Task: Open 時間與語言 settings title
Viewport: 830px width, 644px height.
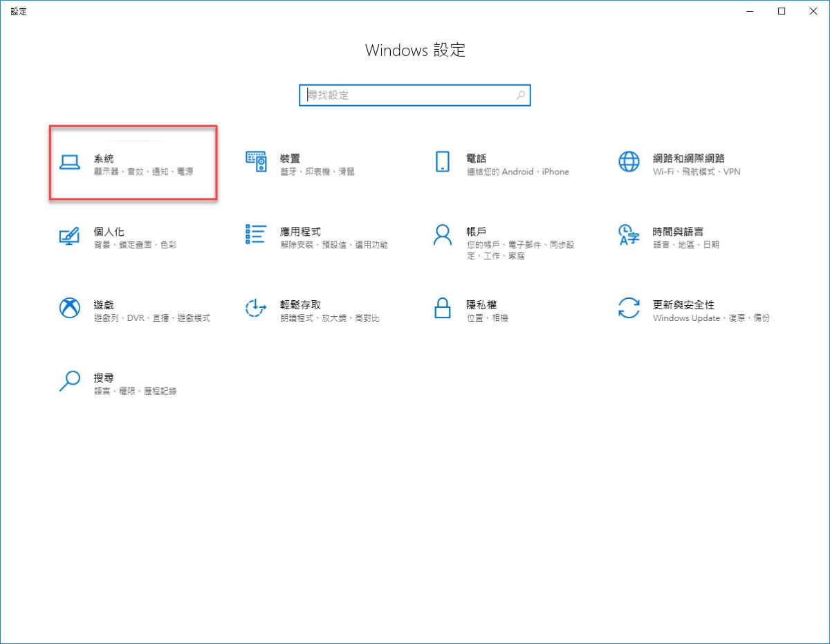Action: 679,232
